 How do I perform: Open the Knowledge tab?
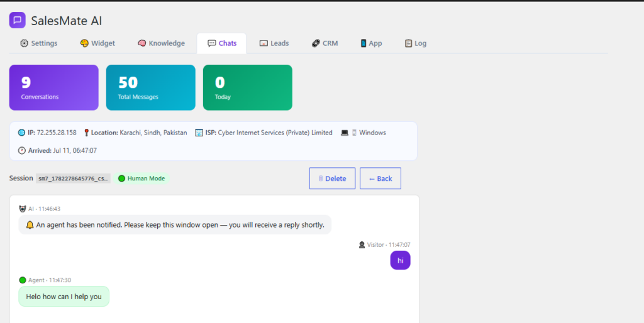(x=161, y=43)
